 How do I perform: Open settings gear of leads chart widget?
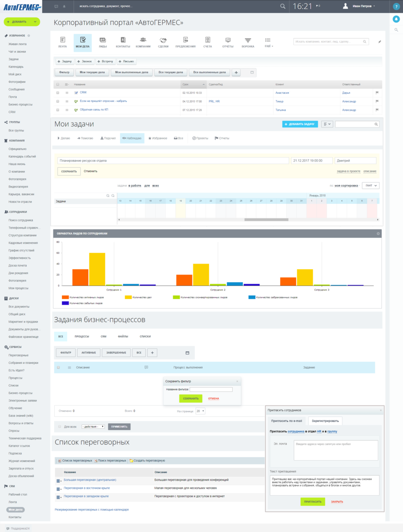[x=378, y=233]
